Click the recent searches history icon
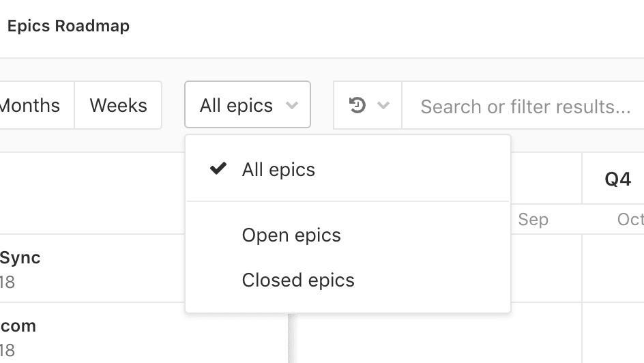The image size is (644, 363). tap(357, 105)
